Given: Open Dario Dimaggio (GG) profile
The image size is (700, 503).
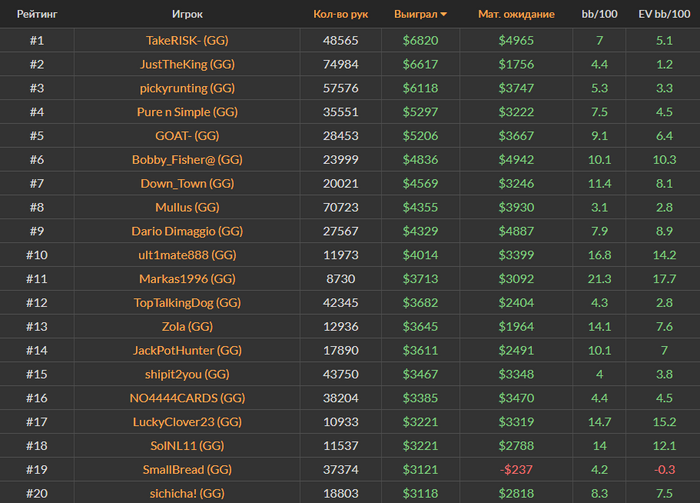Looking at the screenshot, I should point(187,231).
